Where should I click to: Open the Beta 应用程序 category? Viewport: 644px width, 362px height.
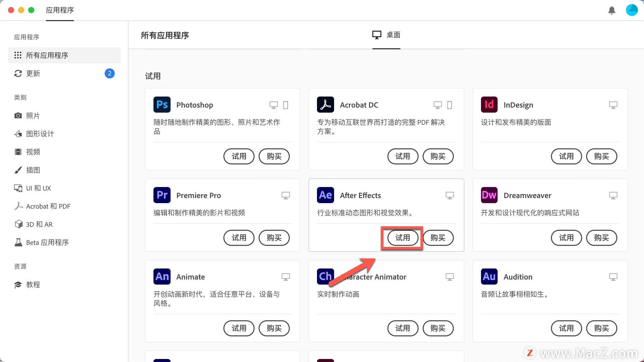[64, 242]
